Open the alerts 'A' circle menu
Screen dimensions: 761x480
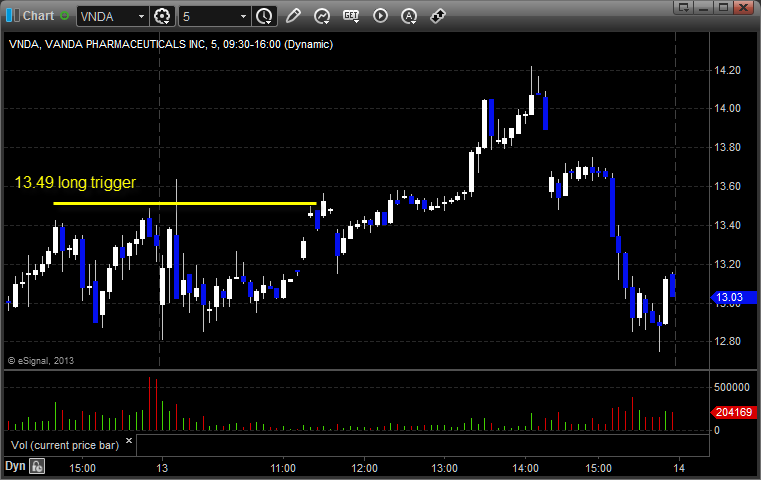tap(409, 17)
